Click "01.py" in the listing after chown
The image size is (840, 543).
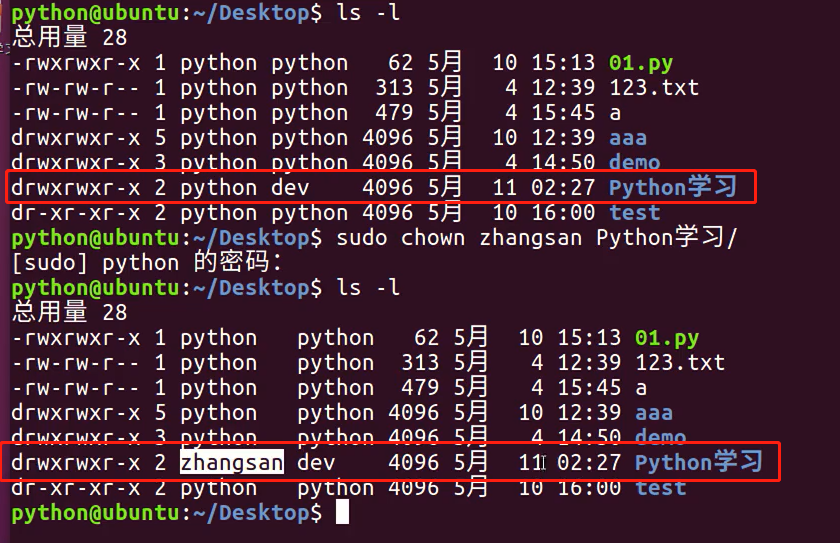click(667, 338)
